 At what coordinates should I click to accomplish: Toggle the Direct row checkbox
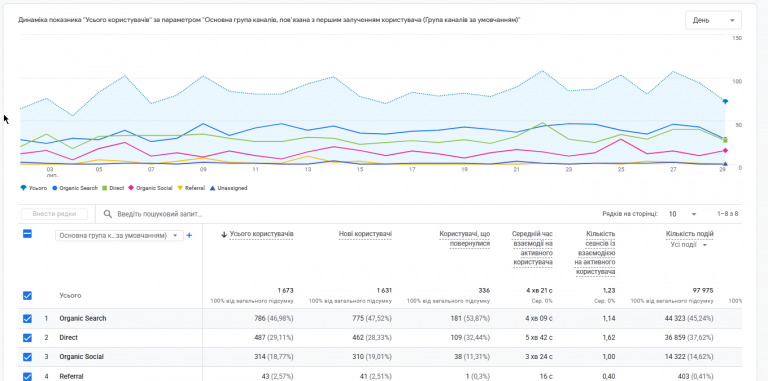pos(27,337)
